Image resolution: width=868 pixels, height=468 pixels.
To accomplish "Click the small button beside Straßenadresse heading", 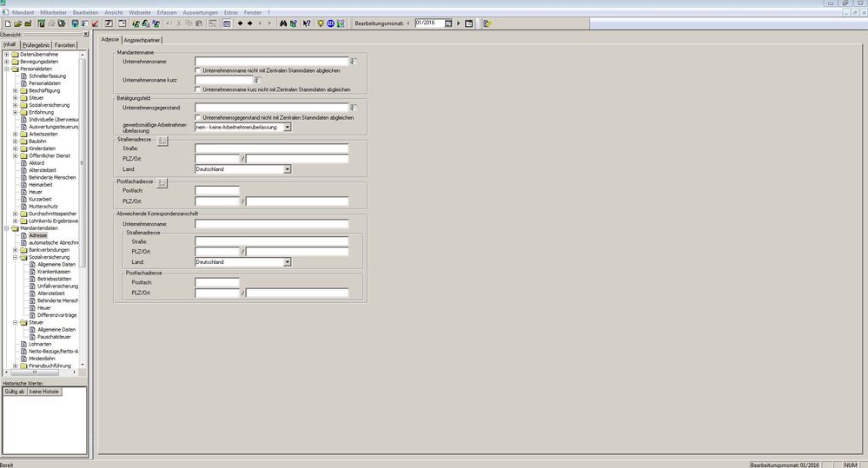I will click(x=162, y=141).
